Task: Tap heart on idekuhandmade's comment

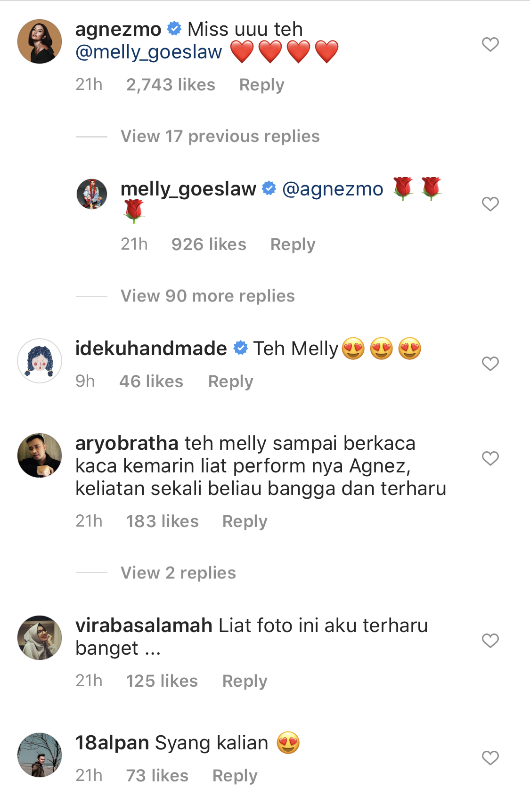Action: pyautogui.click(x=490, y=364)
